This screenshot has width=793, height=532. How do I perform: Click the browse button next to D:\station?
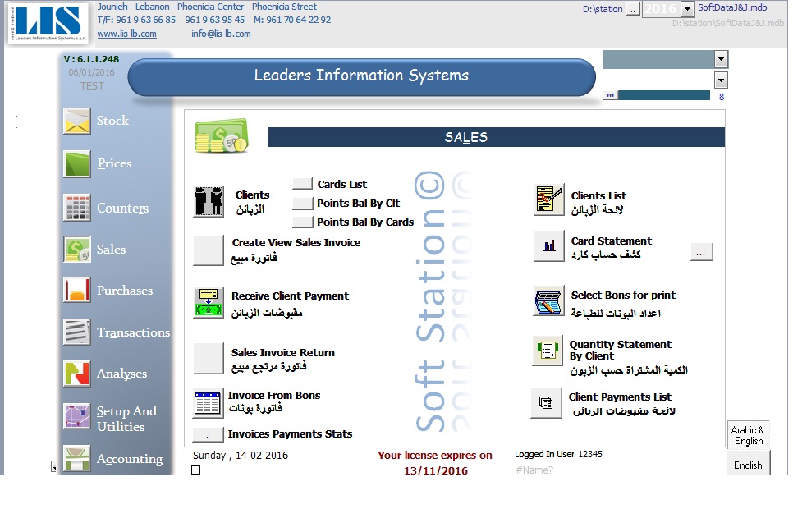tap(633, 9)
